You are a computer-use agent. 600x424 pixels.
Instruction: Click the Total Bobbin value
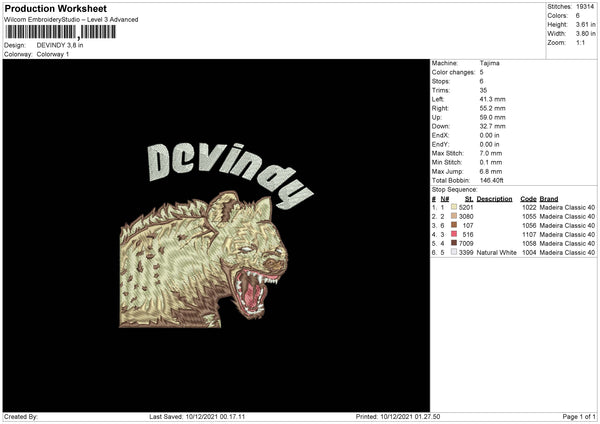click(x=493, y=180)
